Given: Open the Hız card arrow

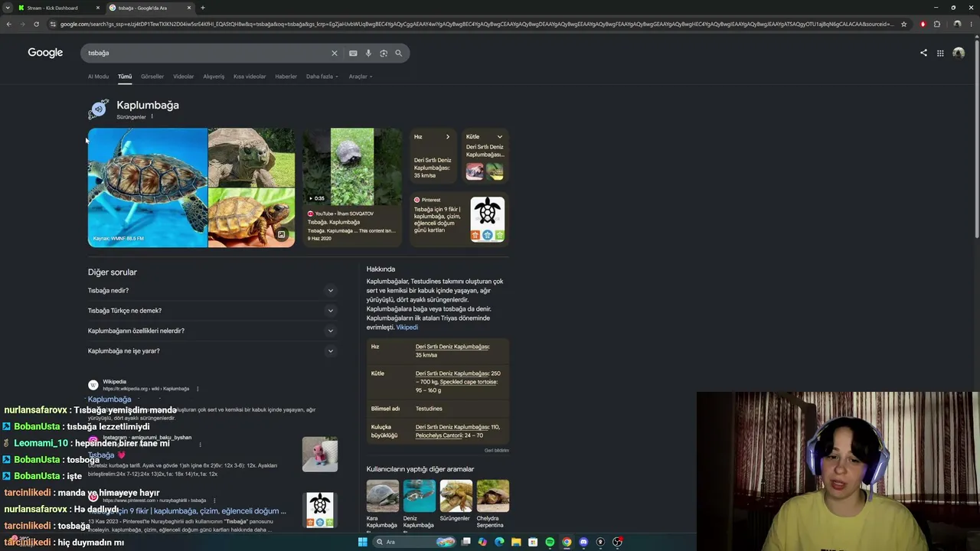Looking at the screenshot, I should [448, 137].
